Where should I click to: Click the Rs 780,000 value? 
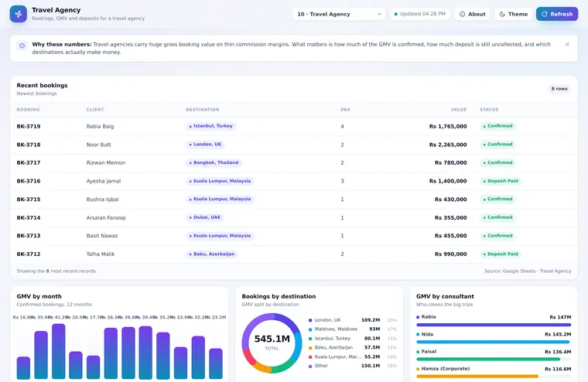pyautogui.click(x=451, y=162)
